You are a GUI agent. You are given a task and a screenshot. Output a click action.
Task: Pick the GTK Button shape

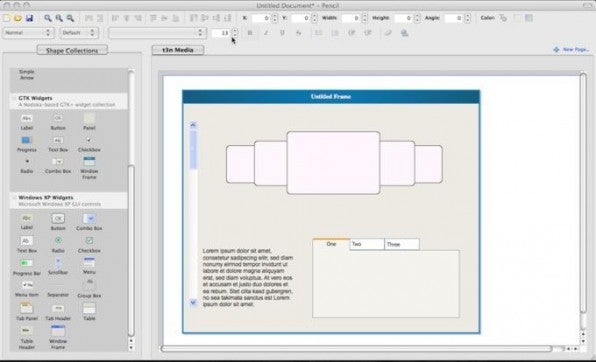click(58, 122)
